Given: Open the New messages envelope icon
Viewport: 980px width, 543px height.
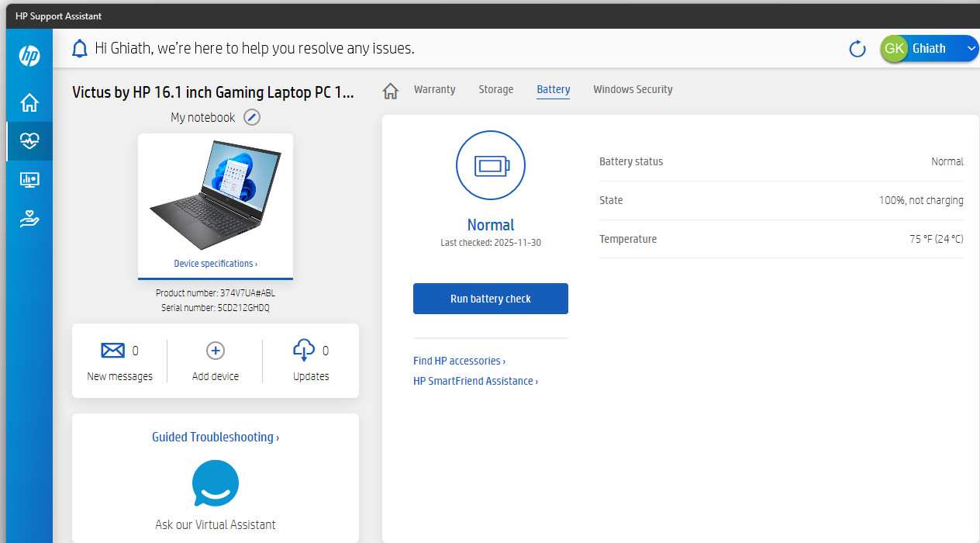Looking at the screenshot, I should 112,351.
